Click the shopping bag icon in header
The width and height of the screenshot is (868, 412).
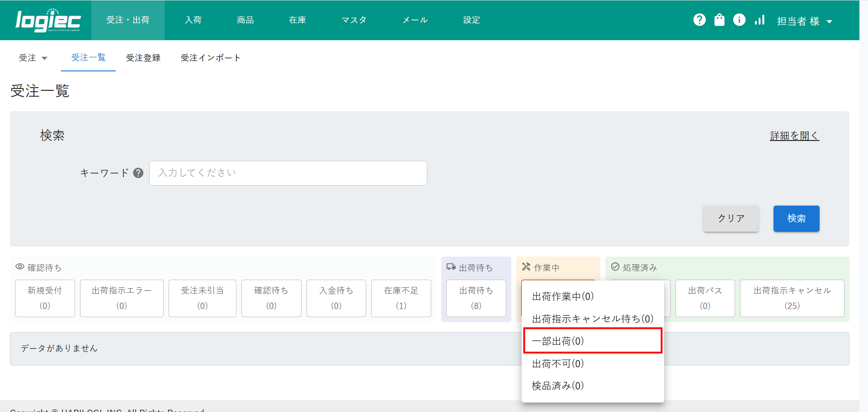pyautogui.click(x=719, y=20)
